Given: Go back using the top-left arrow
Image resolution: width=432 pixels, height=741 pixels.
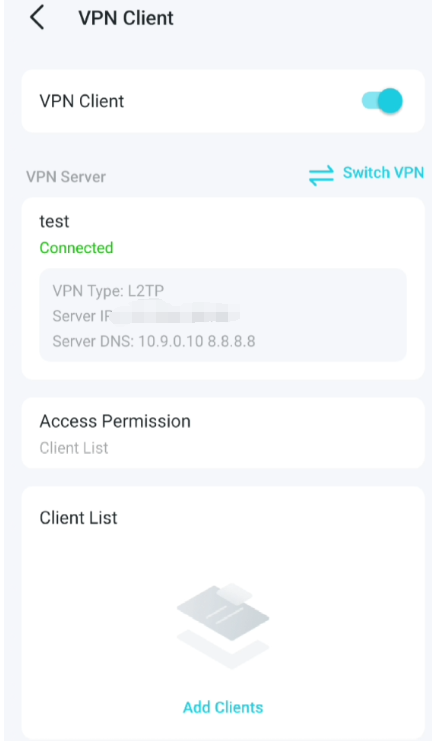Looking at the screenshot, I should 37,18.
